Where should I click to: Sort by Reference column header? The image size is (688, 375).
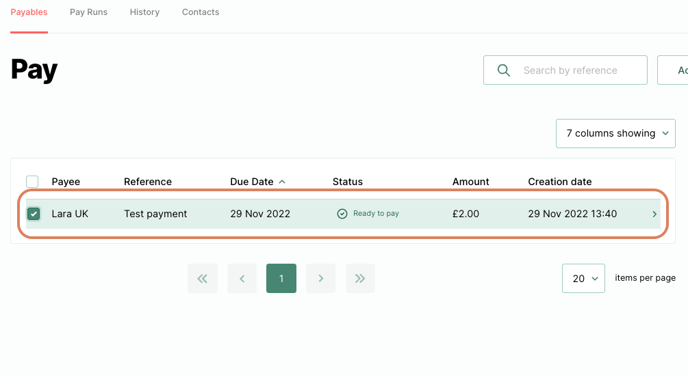[x=148, y=182]
